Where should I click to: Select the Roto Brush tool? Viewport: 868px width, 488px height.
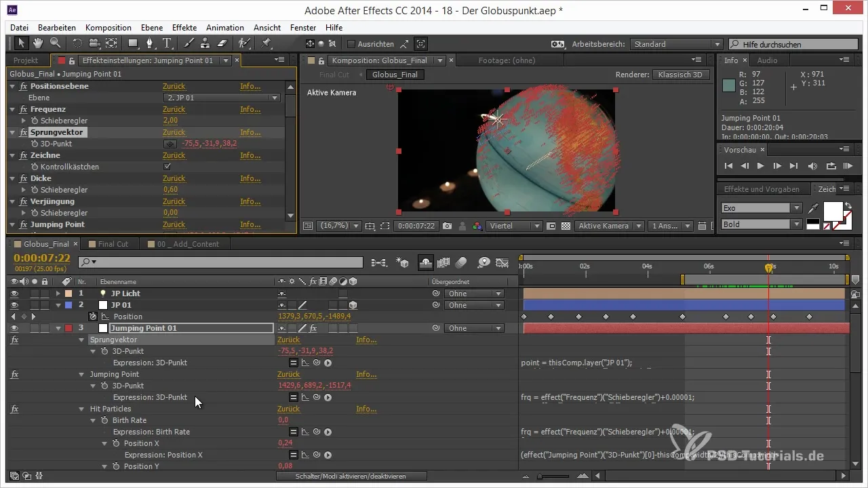[245, 43]
